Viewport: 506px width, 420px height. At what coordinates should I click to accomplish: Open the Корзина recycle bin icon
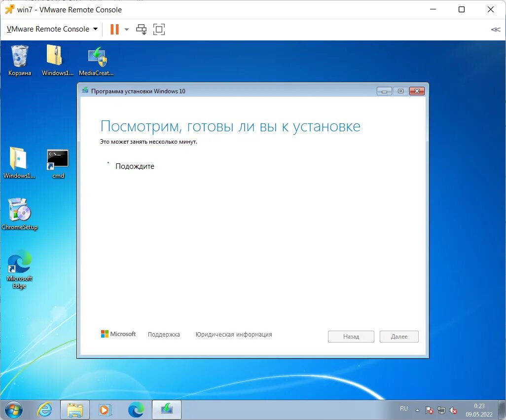coord(20,61)
